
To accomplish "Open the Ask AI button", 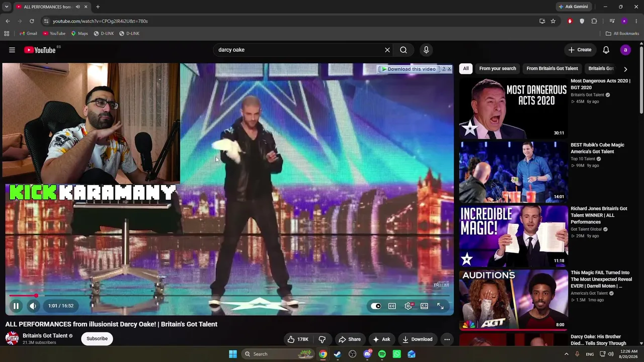I will [x=381, y=339].
